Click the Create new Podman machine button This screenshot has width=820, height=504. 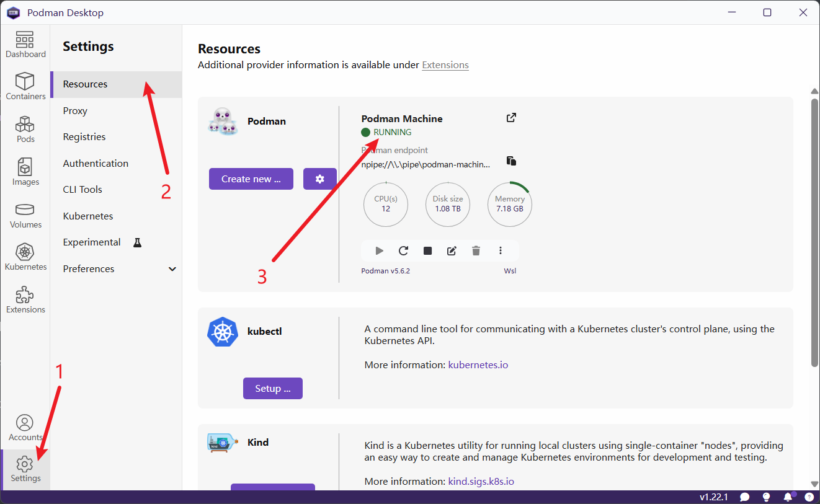pyautogui.click(x=251, y=179)
